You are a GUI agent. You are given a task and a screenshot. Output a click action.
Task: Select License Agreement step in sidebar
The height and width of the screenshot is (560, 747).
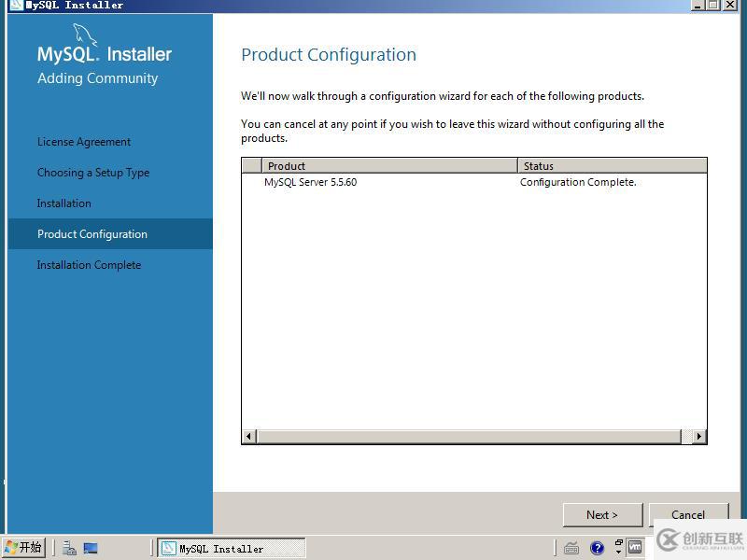tap(84, 142)
